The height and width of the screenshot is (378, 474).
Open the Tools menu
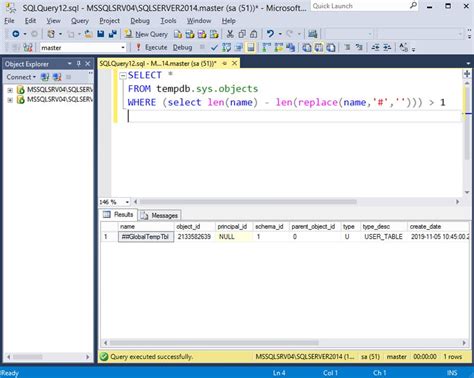(x=168, y=21)
